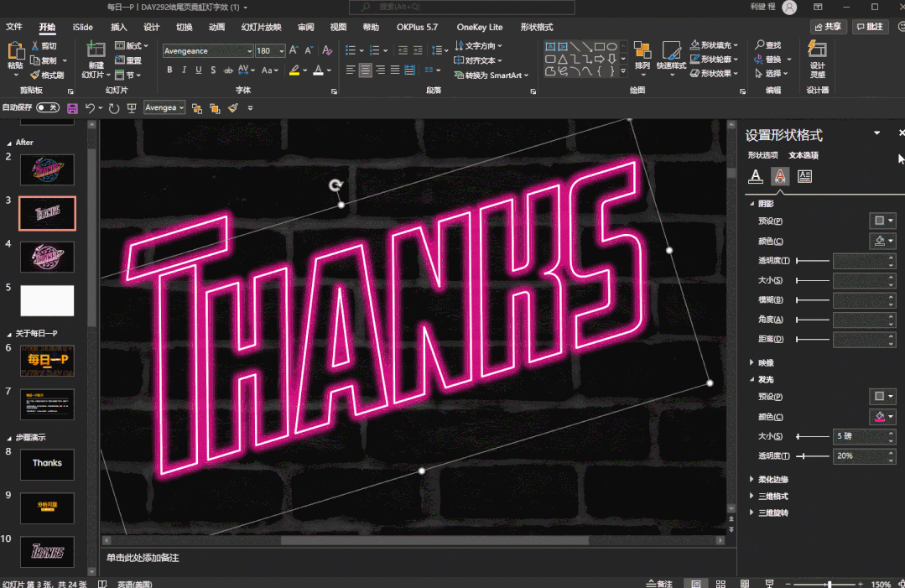
Task: Start slideshow from beginning icon in quick access bar
Action: pos(132,108)
